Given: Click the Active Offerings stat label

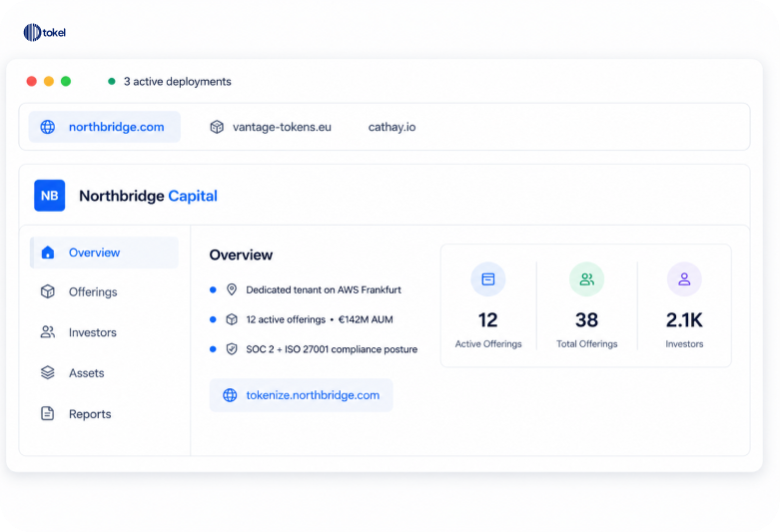Looking at the screenshot, I should (x=488, y=344).
